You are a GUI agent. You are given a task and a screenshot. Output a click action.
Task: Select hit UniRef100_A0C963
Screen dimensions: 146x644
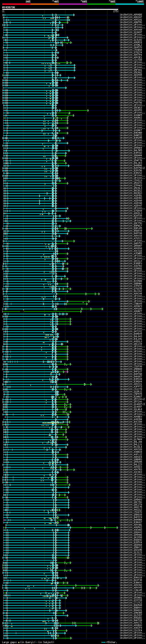(131, 472)
